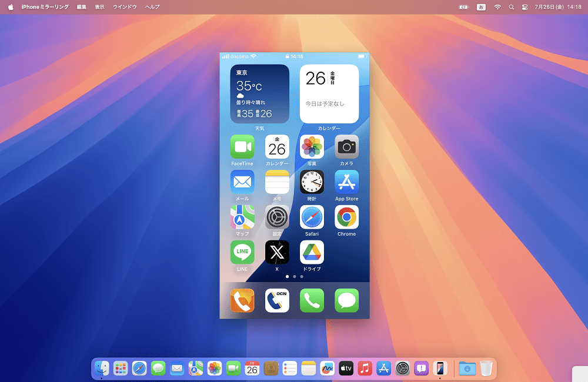This screenshot has width=588, height=382.
Task: Open Maps from the Mac Dock
Action: tap(196, 368)
